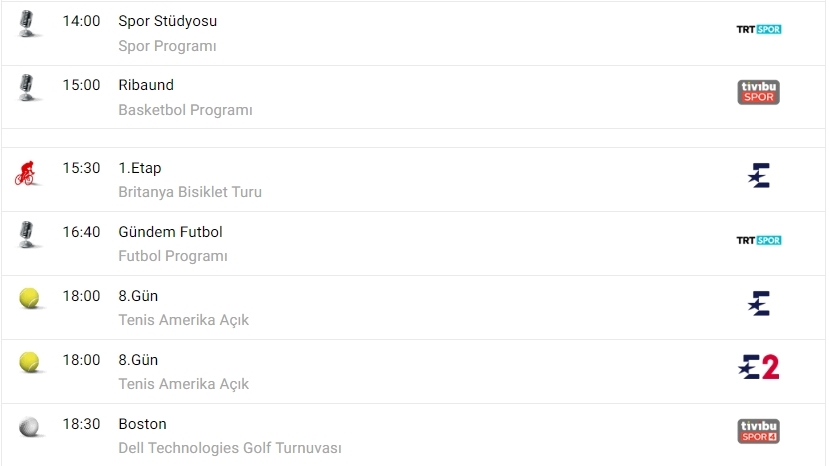Click the microphone icon beside Gündem Futbol

[29, 235]
